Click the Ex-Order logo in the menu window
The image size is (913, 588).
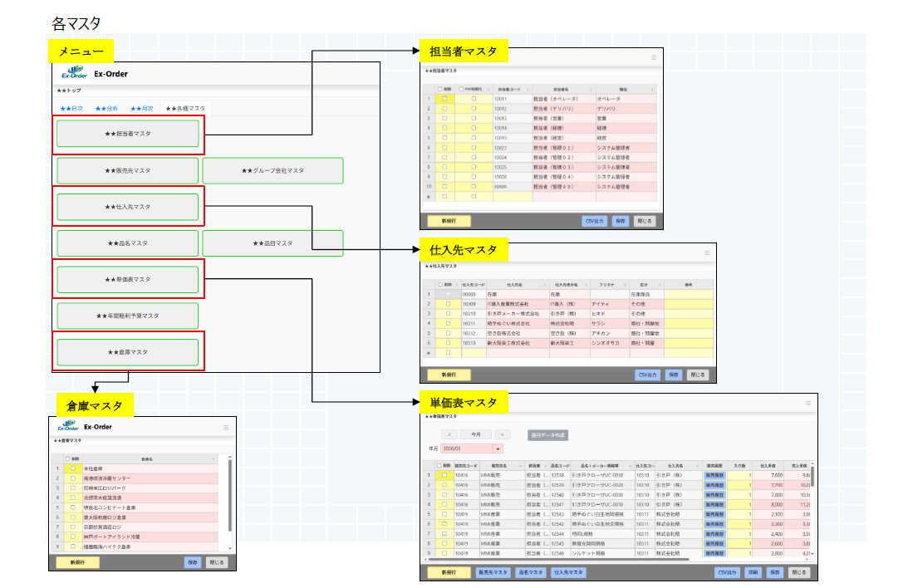73,74
